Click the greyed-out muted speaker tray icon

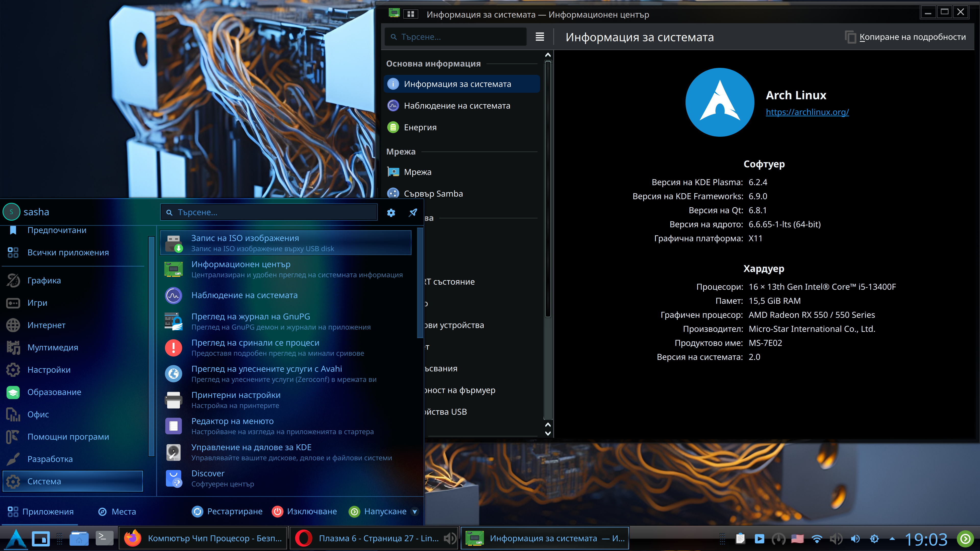[836, 539]
